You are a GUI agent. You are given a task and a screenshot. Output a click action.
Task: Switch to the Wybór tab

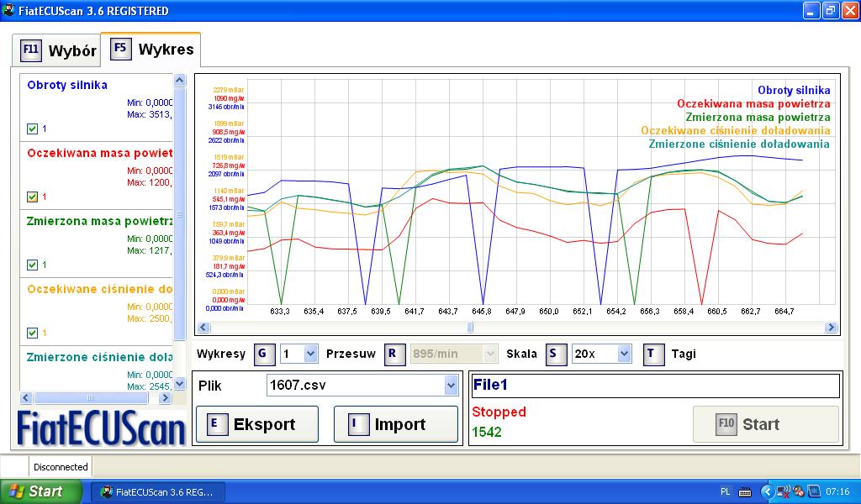click(57, 50)
